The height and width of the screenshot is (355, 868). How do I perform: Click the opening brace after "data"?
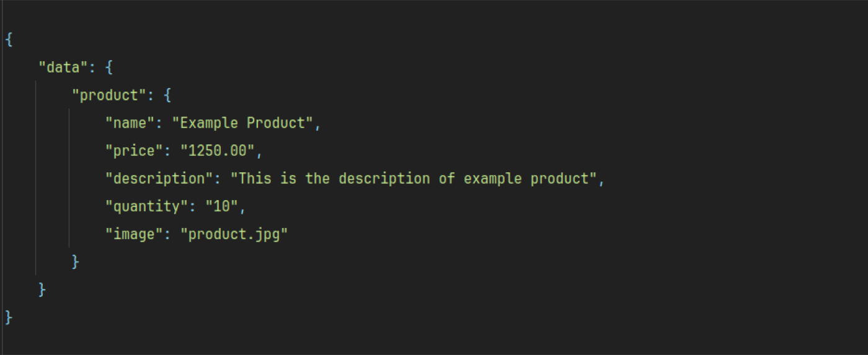click(109, 67)
